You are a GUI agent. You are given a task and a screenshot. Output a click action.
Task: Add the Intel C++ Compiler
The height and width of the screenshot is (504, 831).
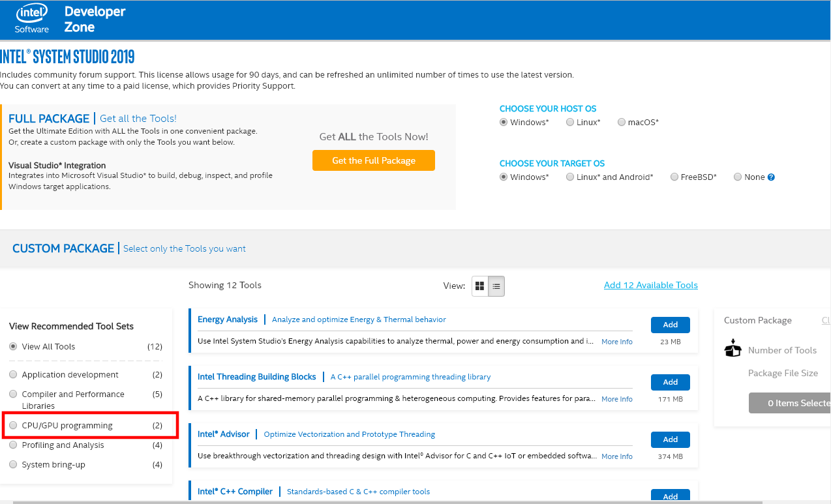pos(671,496)
